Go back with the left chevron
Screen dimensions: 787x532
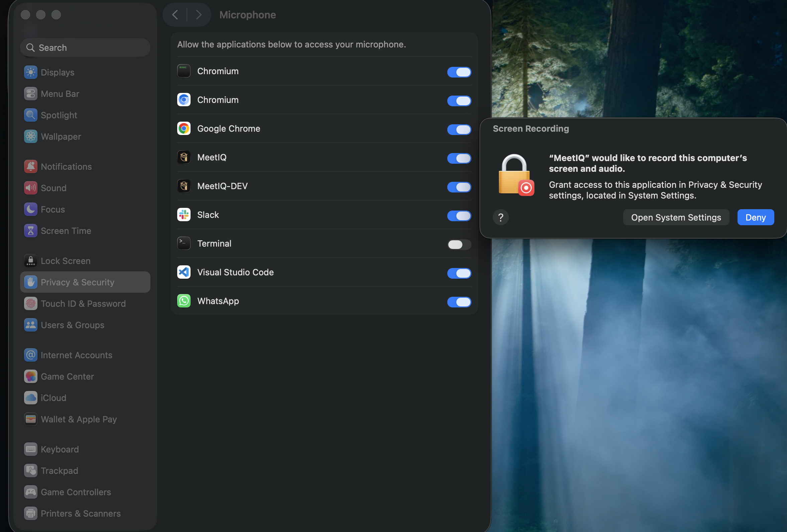coord(175,15)
